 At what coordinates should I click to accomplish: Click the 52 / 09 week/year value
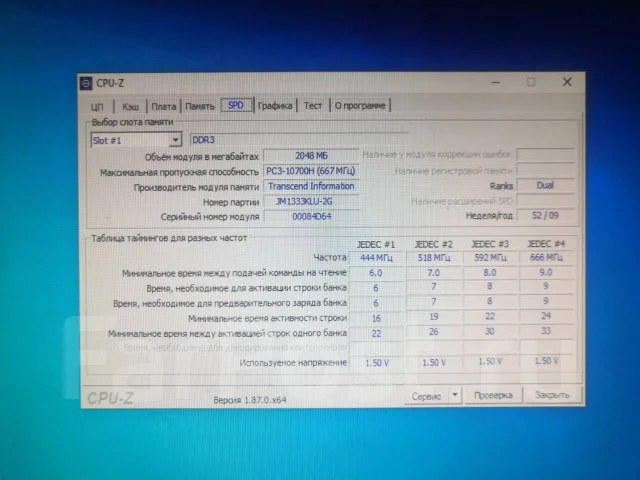click(545, 216)
